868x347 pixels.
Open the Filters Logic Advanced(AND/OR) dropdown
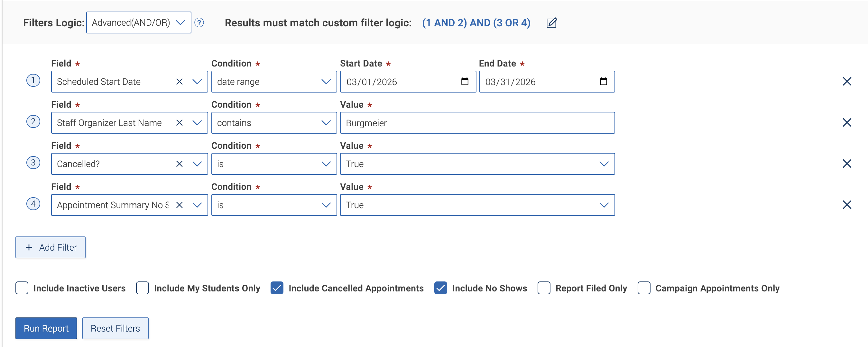click(139, 22)
